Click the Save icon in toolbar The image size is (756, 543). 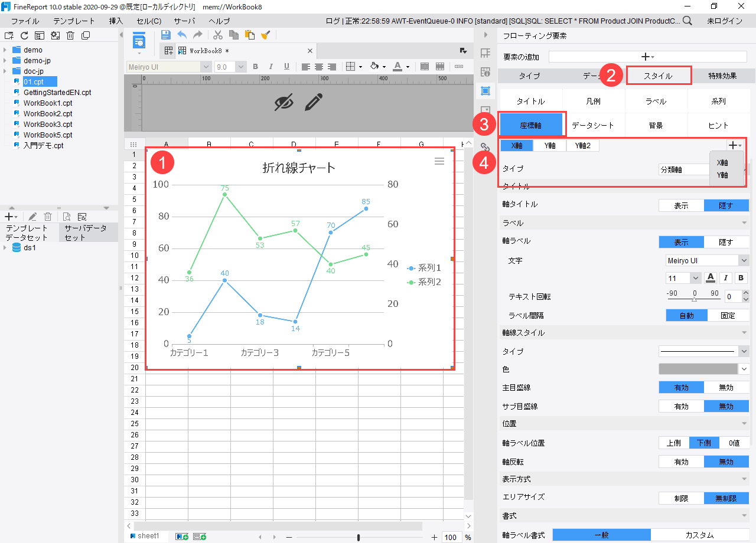point(165,35)
